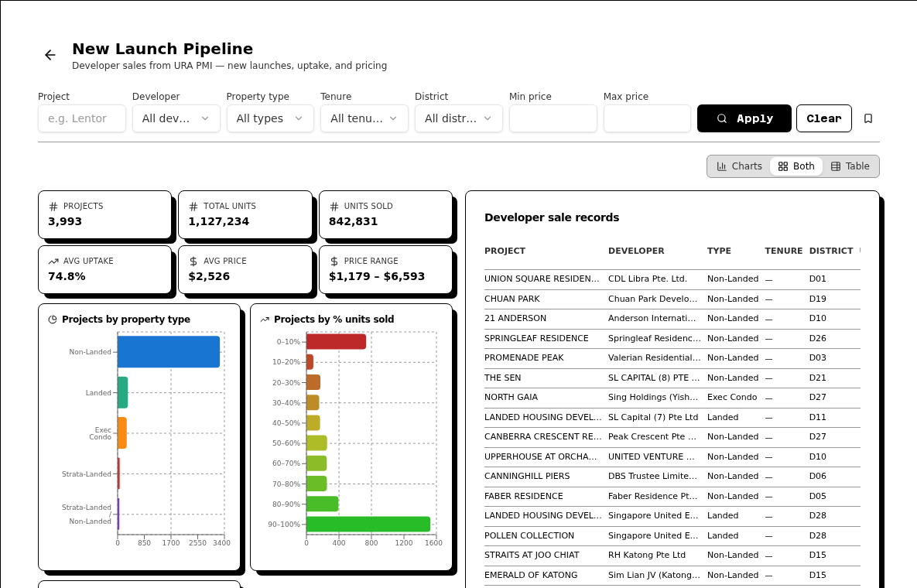Open the District filter dropdown
This screenshot has height=588, width=917.
[x=458, y=118]
